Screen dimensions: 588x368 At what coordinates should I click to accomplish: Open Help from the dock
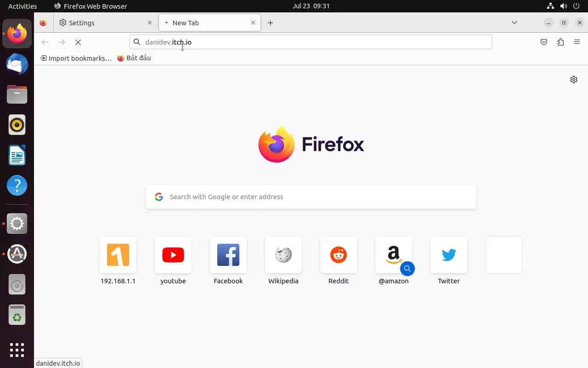17,185
